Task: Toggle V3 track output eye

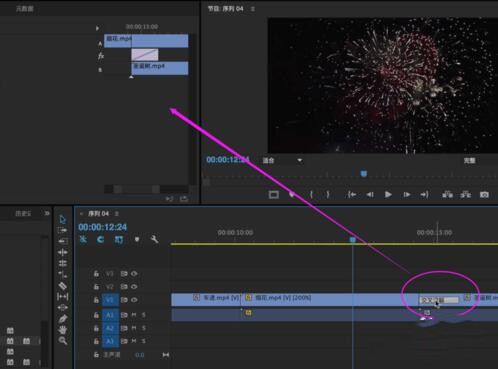Action: (x=134, y=274)
